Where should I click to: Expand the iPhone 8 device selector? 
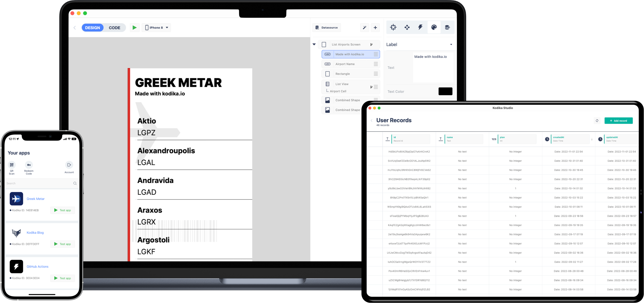[167, 27]
